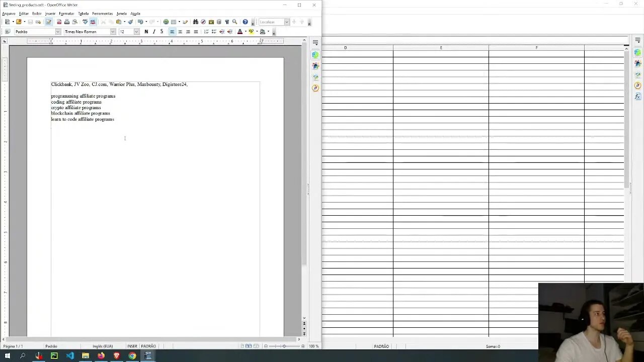Viewport: 644px width, 362px height.
Task: Open paragraph style Padrão dropdown
Action: [57, 31]
